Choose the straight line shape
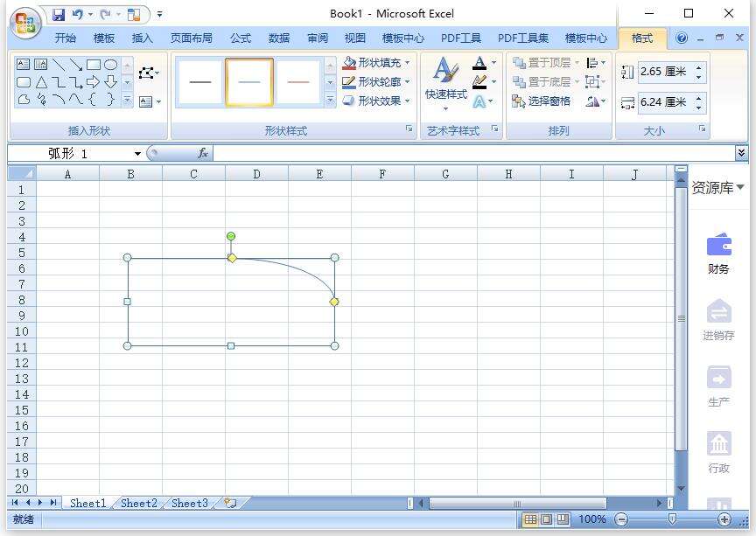Image resolution: width=756 pixels, height=536 pixels. tap(59, 64)
